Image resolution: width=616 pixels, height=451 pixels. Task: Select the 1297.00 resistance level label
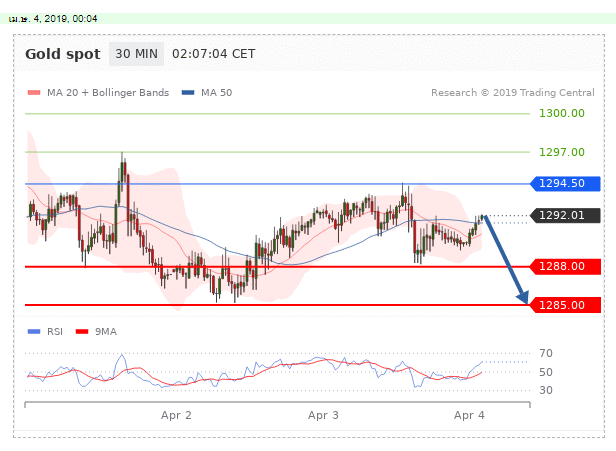point(562,152)
